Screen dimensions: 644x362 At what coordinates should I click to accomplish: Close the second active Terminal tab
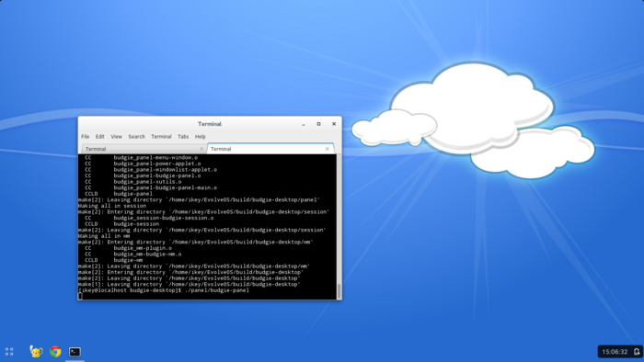coord(327,149)
